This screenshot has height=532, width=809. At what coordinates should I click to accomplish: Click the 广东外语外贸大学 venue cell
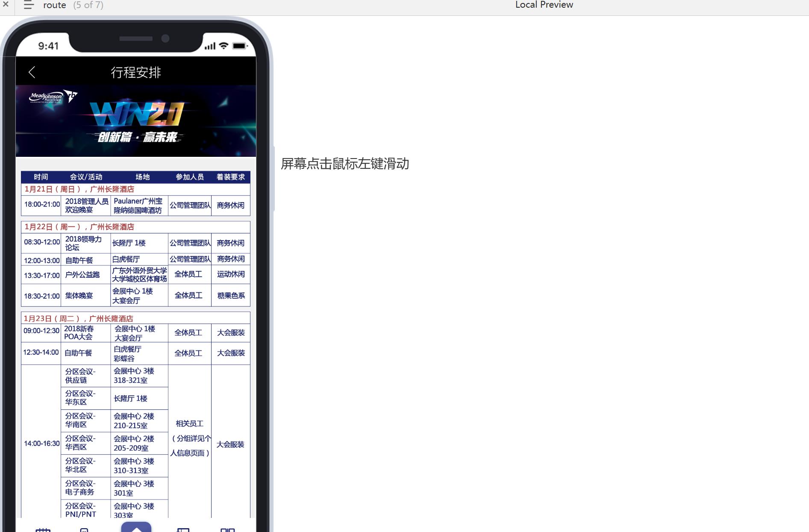click(139, 275)
